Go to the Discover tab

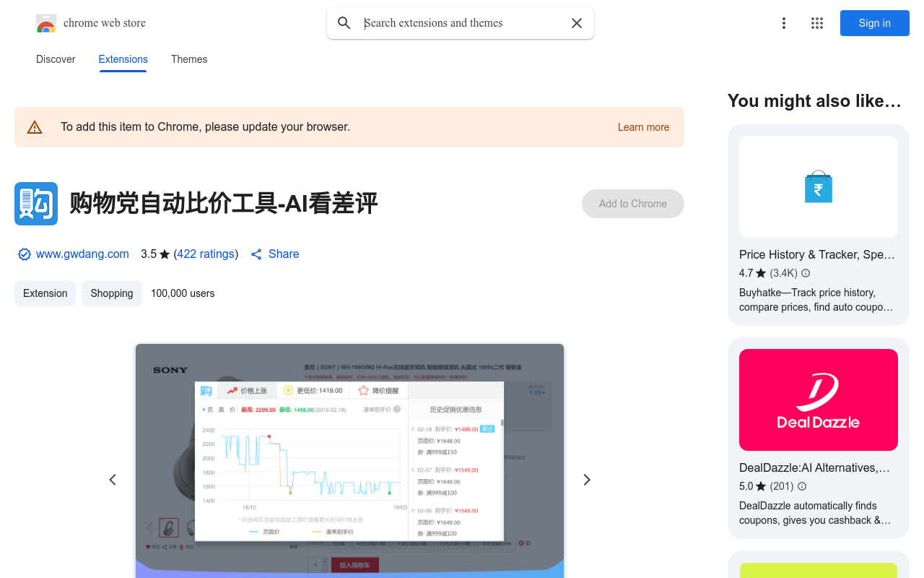coord(56,59)
